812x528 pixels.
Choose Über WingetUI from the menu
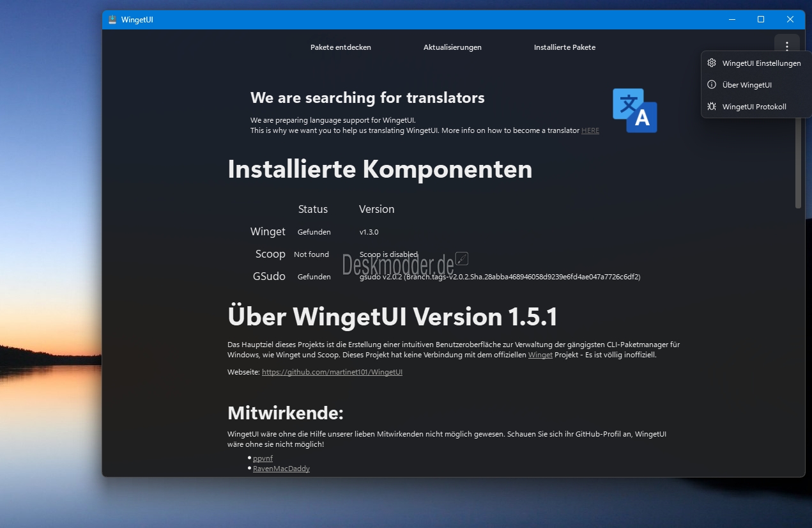[x=747, y=85]
